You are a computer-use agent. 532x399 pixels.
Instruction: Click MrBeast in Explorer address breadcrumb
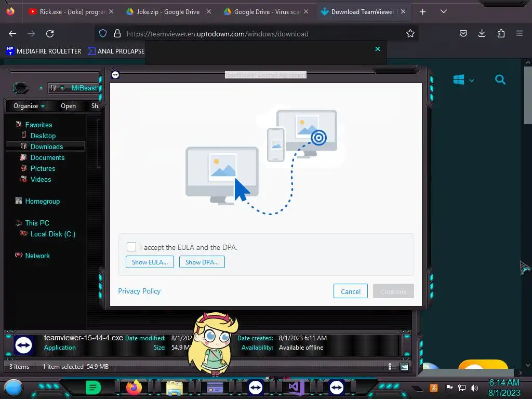click(84, 88)
